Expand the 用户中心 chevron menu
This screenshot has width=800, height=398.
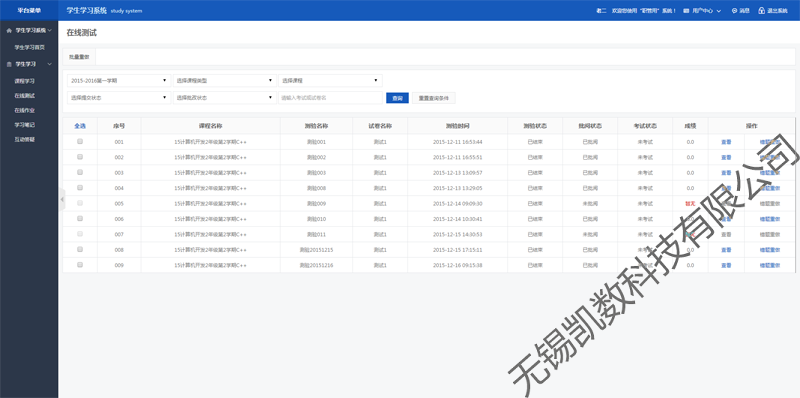tap(719, 11)
